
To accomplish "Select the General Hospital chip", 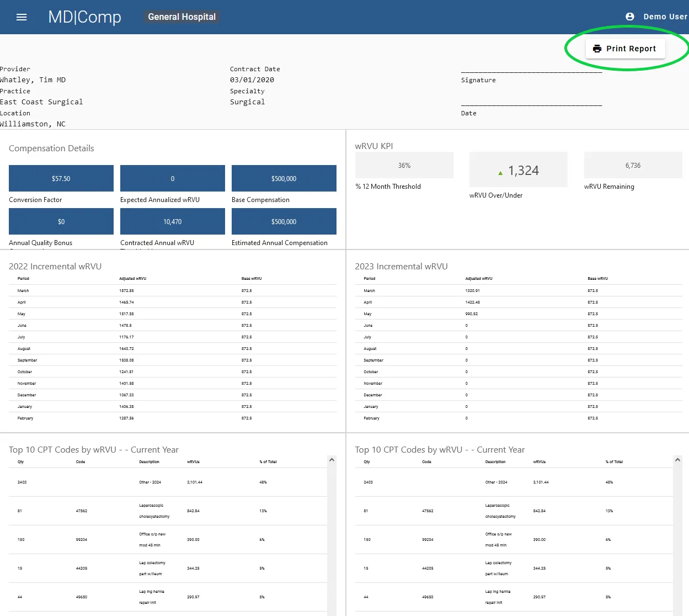I will coord(181,17).
